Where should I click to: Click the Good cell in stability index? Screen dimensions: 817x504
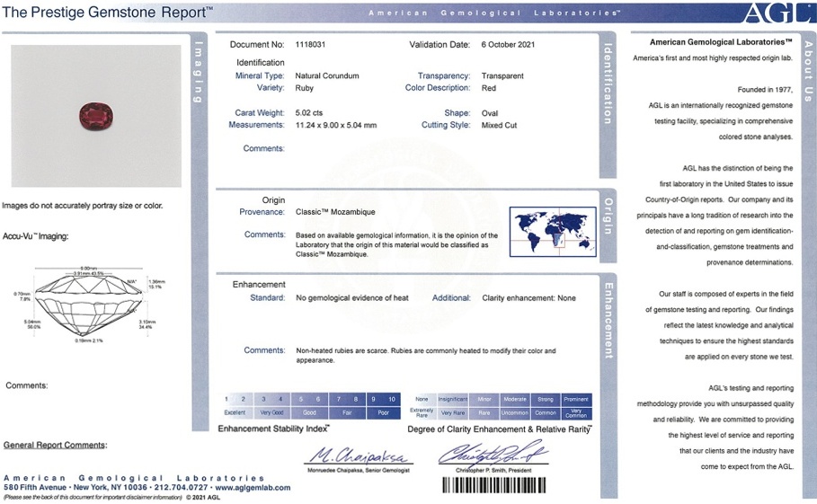309,413
